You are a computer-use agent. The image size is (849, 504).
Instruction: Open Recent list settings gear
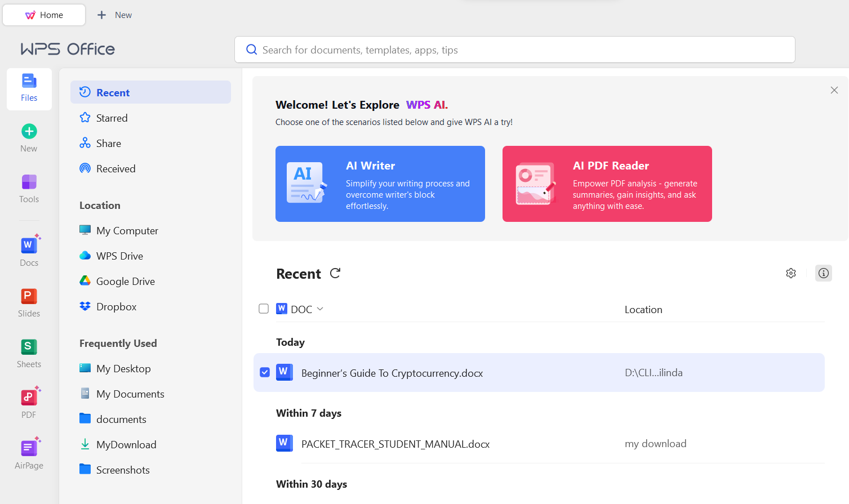coord(790,273)
